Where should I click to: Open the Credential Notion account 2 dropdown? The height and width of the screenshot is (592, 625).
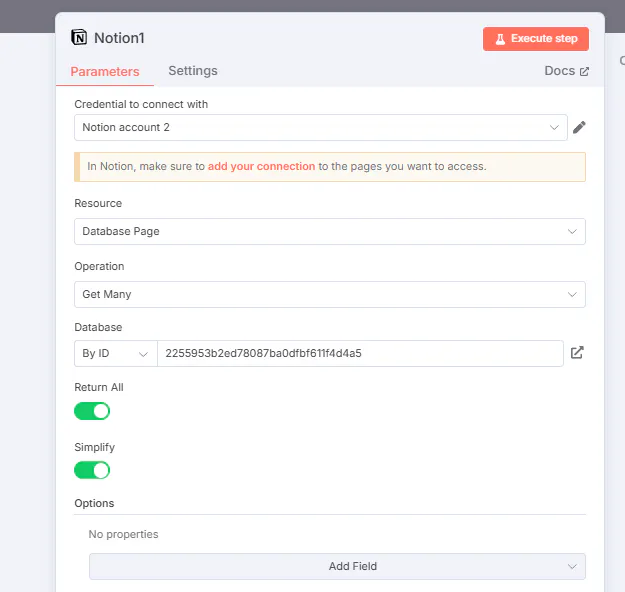point(320,127)
